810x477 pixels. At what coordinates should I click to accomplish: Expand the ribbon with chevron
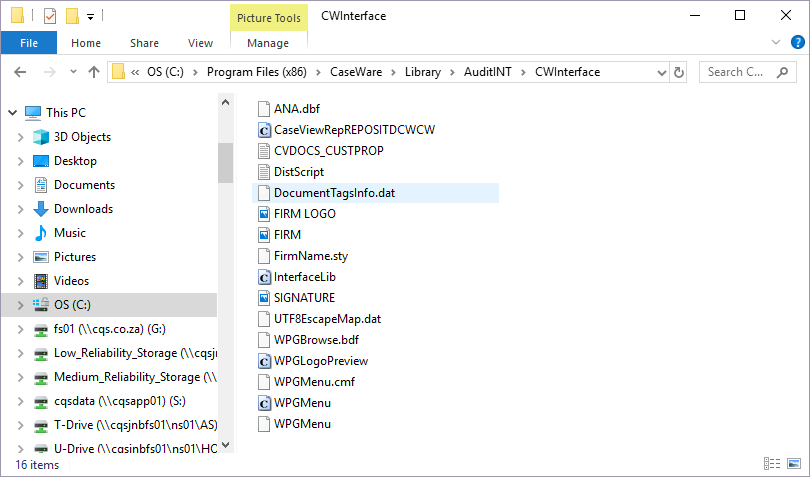click(775, 42)
